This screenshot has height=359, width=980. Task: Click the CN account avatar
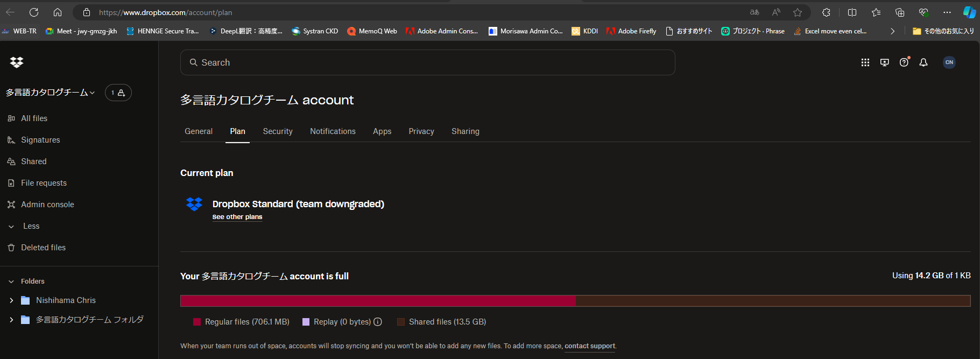(949, 62)
